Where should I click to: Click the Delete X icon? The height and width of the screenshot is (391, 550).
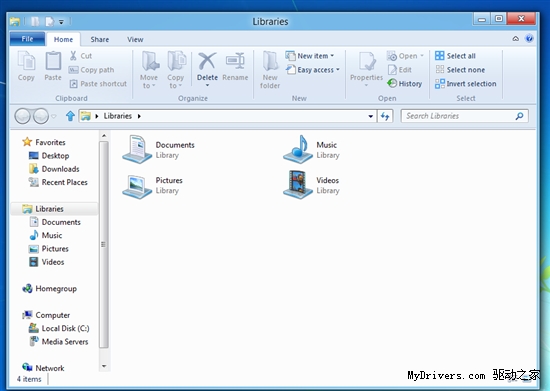[207, 61]
